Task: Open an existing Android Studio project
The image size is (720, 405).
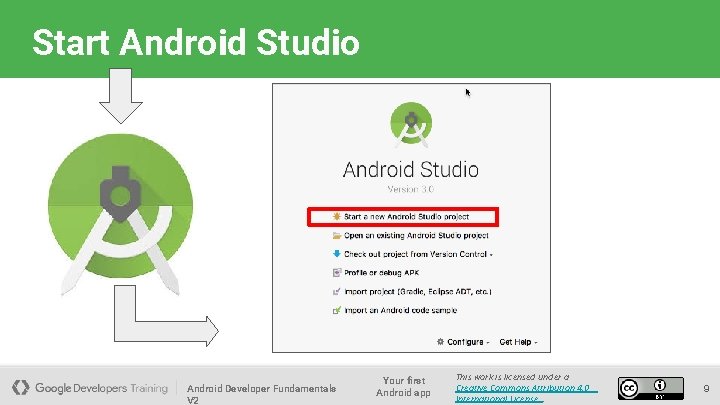Action: 416,236
